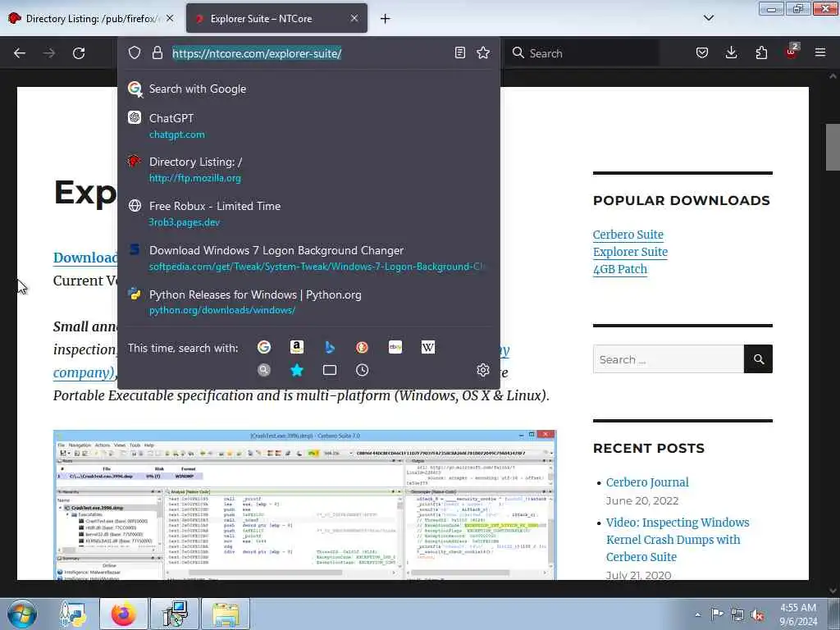Select the Explorer Suite – NTCore tab
This screenshot has height=630, width=840.
click(x=277, y=18)
